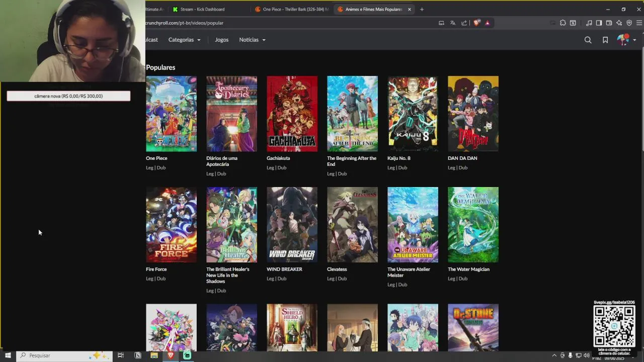Open Notion from the taskbar
Screen dimensions: 644x362
(x=138, y=355)
